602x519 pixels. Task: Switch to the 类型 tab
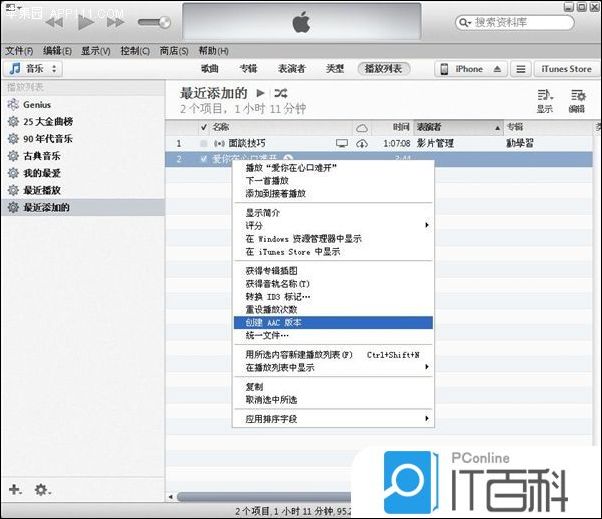tap(334, 69)
